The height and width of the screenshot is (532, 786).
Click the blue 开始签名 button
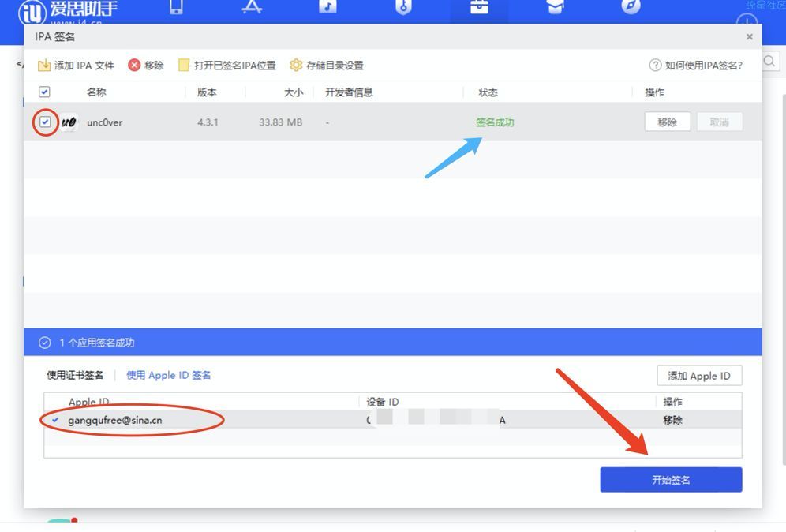point(672,480)
